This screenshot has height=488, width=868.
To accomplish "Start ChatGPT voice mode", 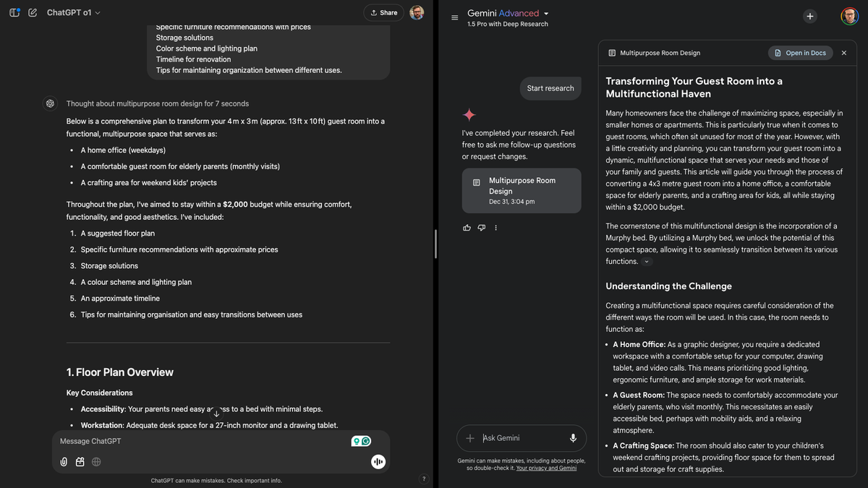I will (378, 461).
